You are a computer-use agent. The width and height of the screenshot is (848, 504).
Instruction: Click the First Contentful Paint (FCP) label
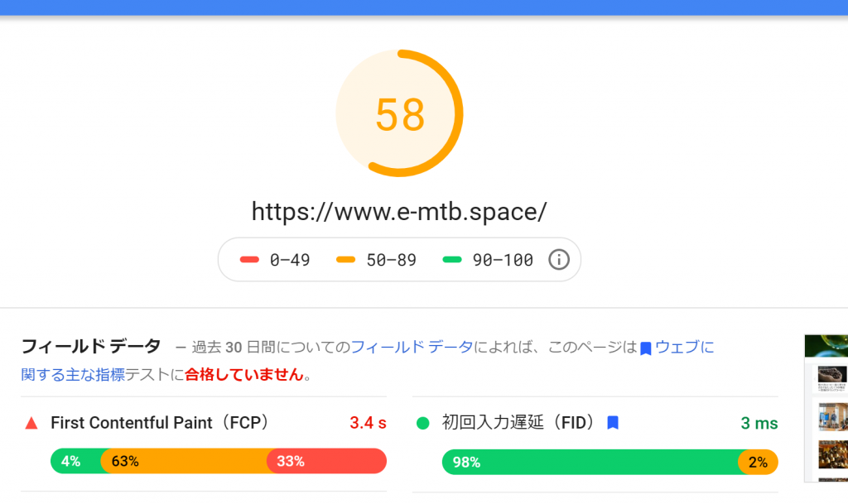pos(160,422)
